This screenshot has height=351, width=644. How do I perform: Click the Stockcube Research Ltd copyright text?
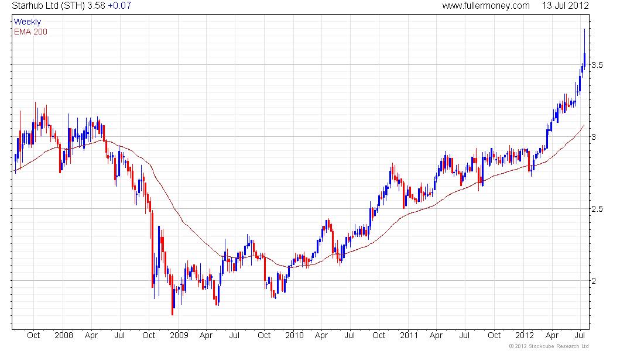point(549,346)
